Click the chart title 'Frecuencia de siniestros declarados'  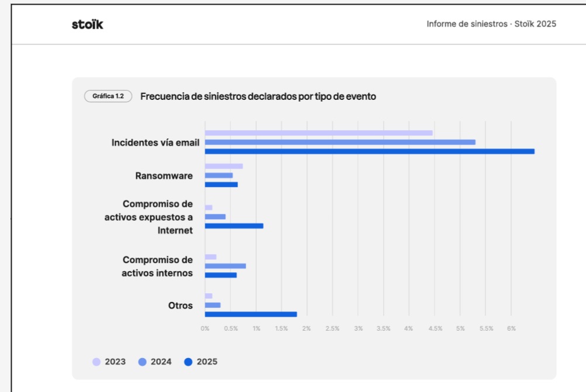coord(258,96)
